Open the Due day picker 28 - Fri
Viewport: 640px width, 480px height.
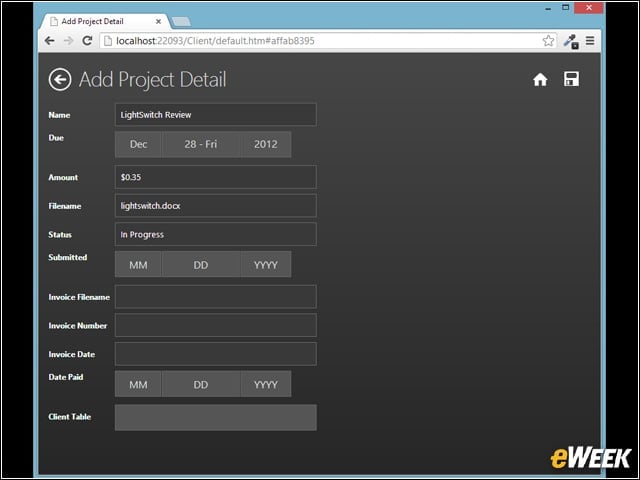201,144
